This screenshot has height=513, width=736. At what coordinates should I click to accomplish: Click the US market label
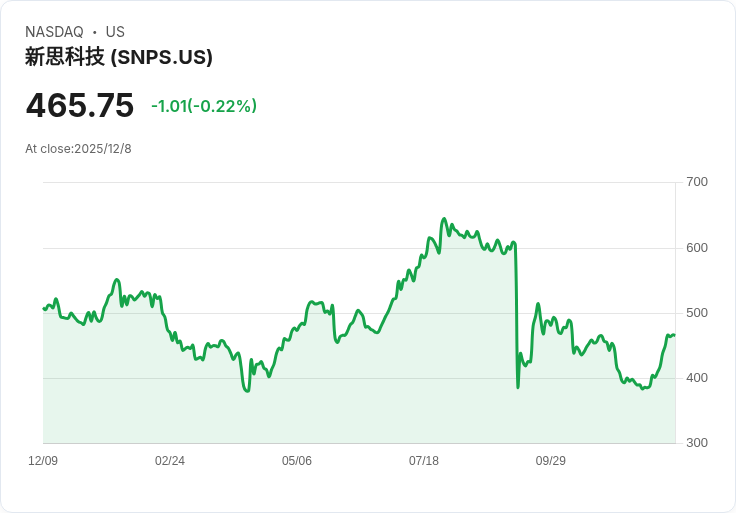point(115,32)
